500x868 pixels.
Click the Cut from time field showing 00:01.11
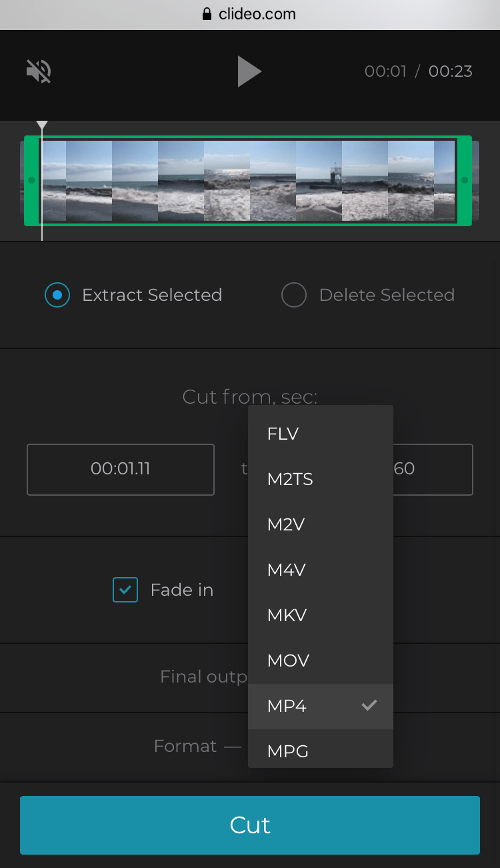click(x=120, y=469)
